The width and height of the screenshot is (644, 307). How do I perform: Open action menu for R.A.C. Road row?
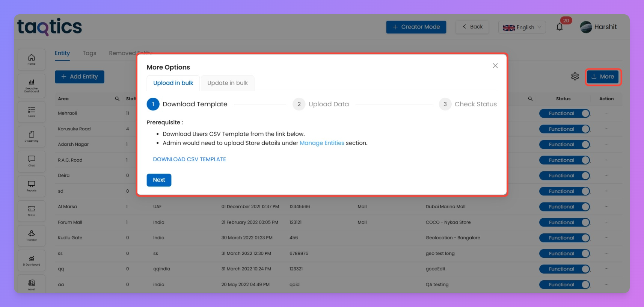point(606,160)
